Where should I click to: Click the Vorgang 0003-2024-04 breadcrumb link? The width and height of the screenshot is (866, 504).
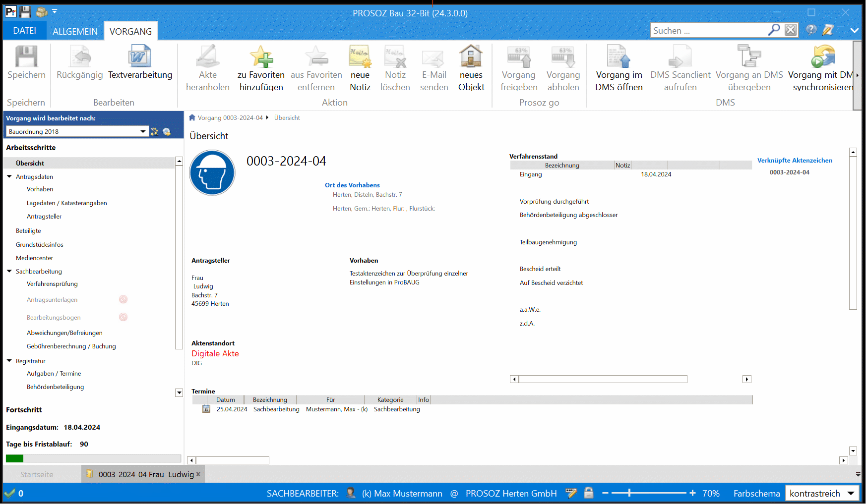click(230, 117)
